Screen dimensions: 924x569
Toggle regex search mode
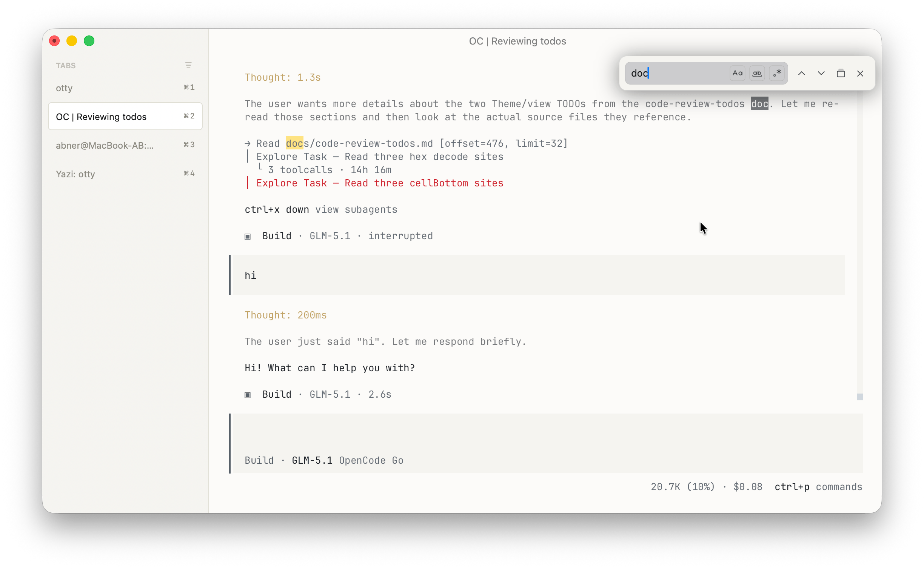click(x=777, y=73)
